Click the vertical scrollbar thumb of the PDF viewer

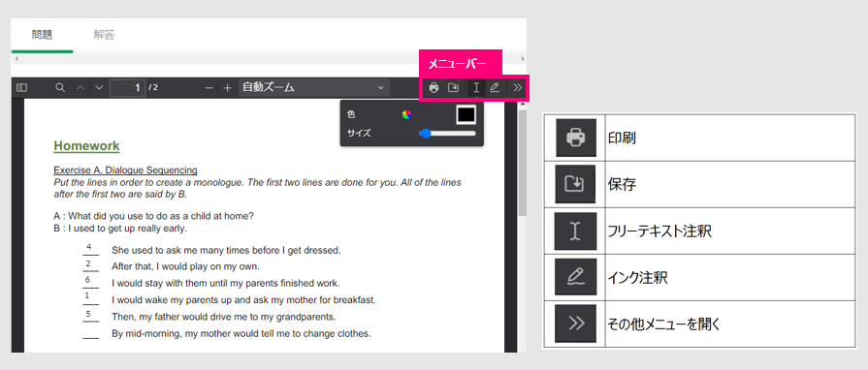[x=522, y=163]
